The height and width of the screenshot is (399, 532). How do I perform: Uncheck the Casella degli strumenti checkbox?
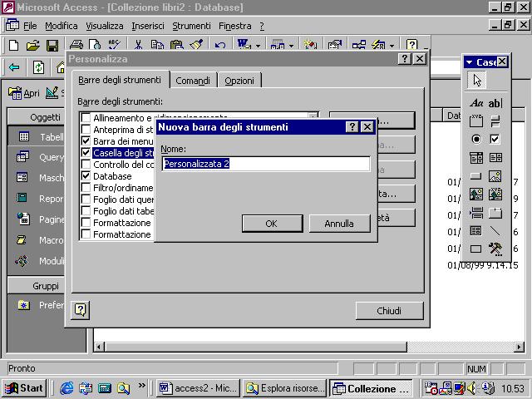coord(86,153)
